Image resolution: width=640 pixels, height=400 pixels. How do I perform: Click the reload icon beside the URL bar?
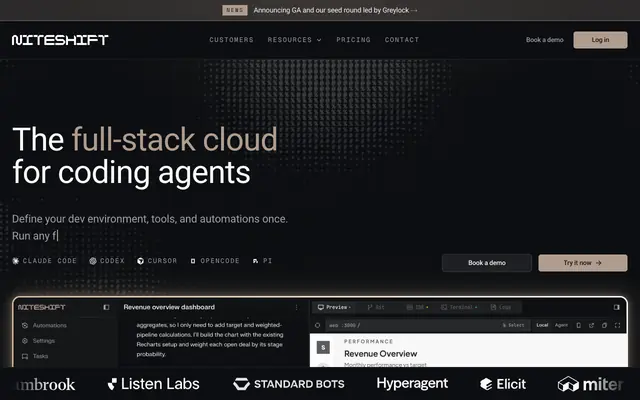(318, 325)
